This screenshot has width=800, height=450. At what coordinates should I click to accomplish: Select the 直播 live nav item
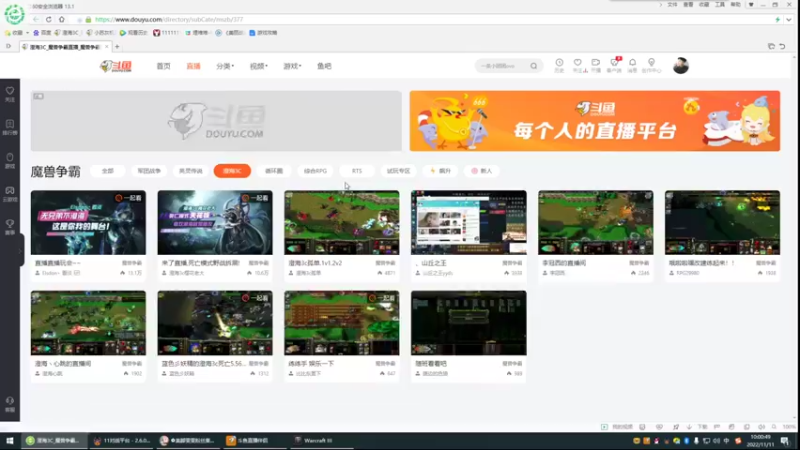tap(193, 66)
